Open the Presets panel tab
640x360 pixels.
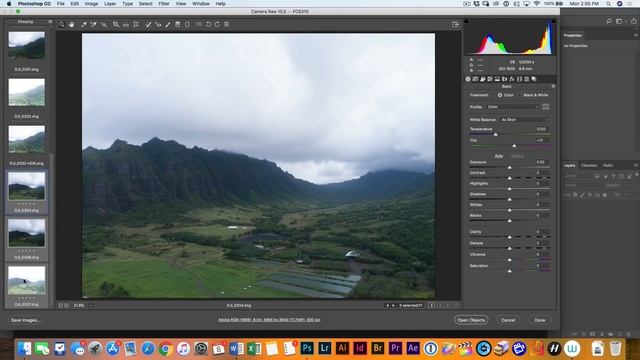[x=527, y=79]
